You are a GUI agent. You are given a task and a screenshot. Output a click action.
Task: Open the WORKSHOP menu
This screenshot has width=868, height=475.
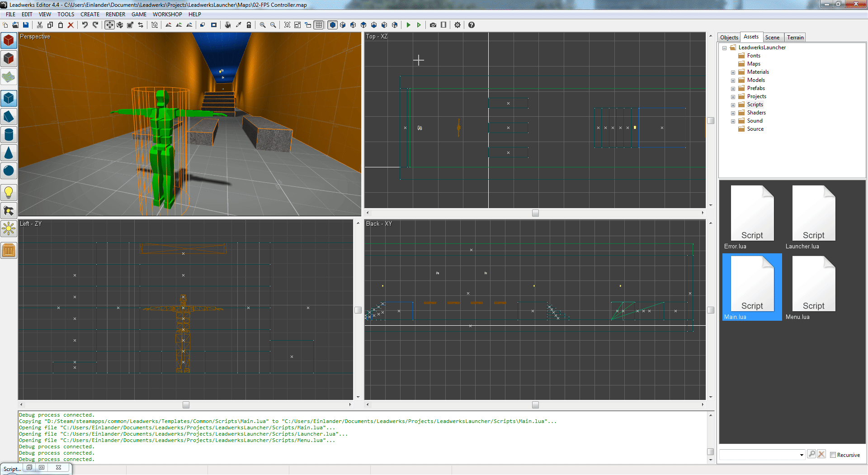[x=167, y=14]
